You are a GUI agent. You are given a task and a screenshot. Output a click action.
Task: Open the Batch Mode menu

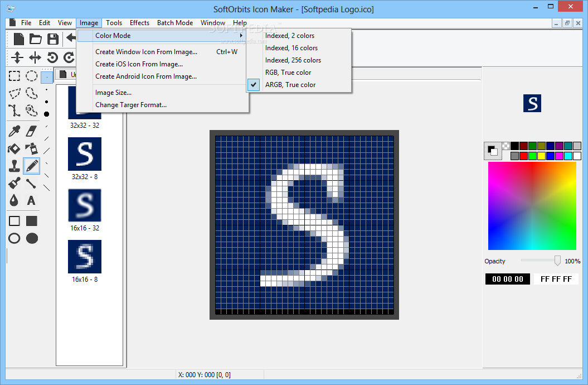[174, 23]
